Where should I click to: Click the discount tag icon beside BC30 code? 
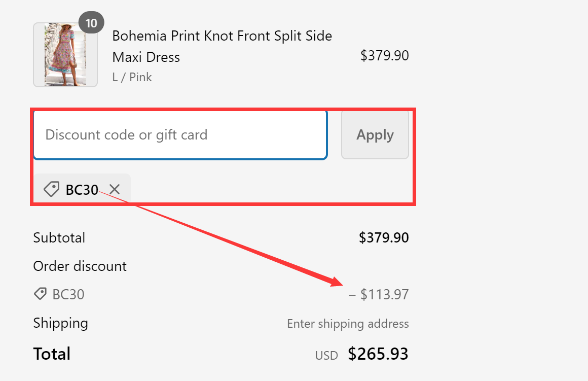pyautogui.click(x=51, y=189)
